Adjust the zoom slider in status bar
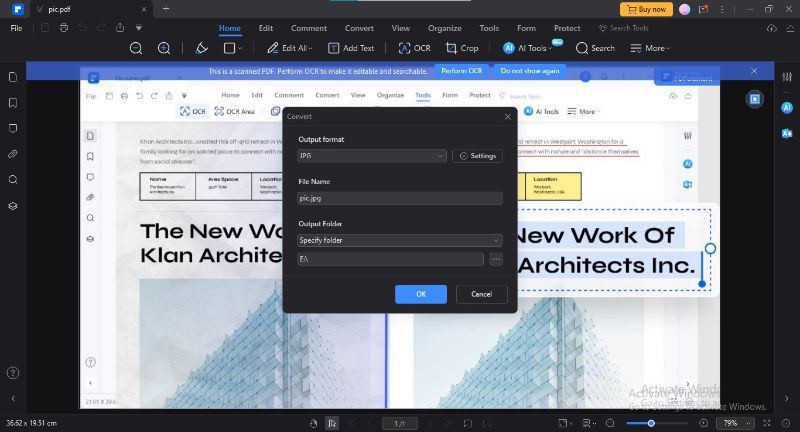Viewport: 800px width, 432px height. point(651,423)
